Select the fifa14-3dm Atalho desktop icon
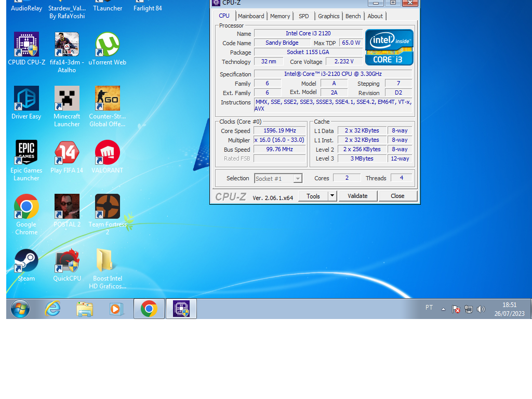The image size is (532, 399). [x=67, y=52]
